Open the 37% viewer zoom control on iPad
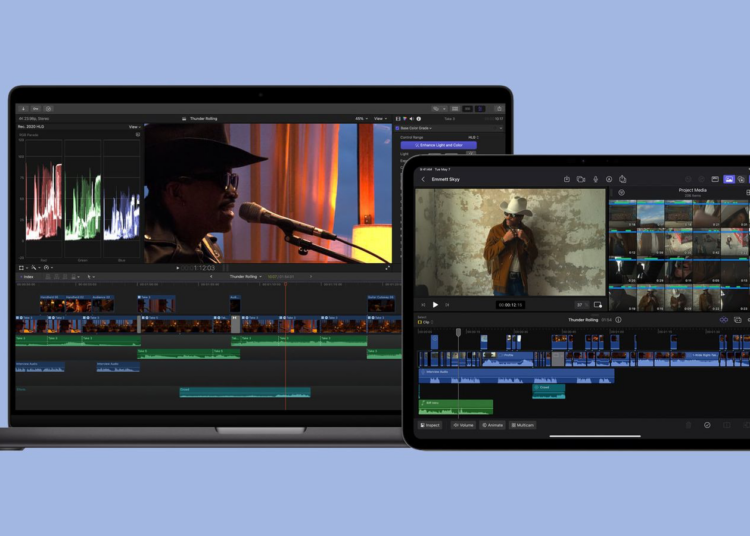This screenshot has width=750, height=536. (x=581, y=305)
